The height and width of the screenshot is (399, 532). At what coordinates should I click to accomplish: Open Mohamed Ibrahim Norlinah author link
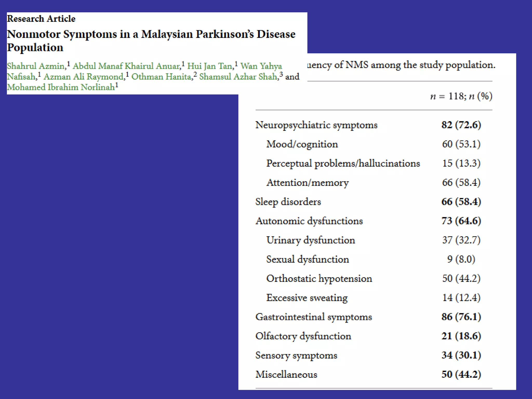click(x=61, y=87)
